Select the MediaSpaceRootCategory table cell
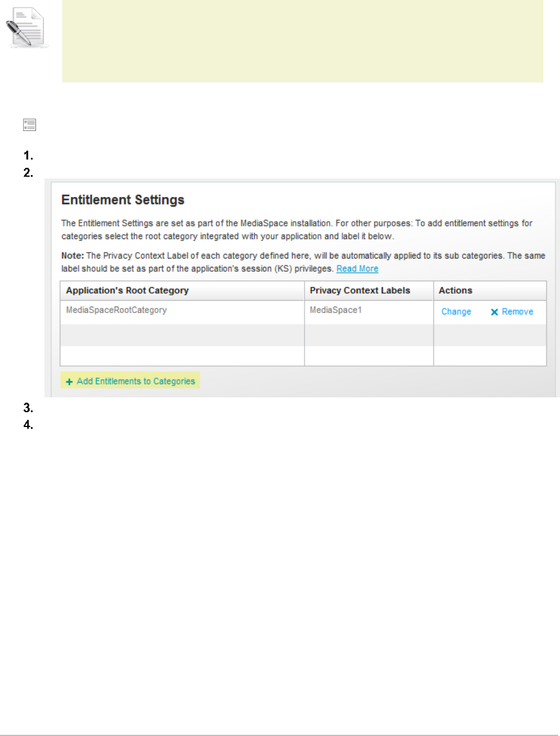The width and height of the screenshot is (560, 736). (116, 310)
